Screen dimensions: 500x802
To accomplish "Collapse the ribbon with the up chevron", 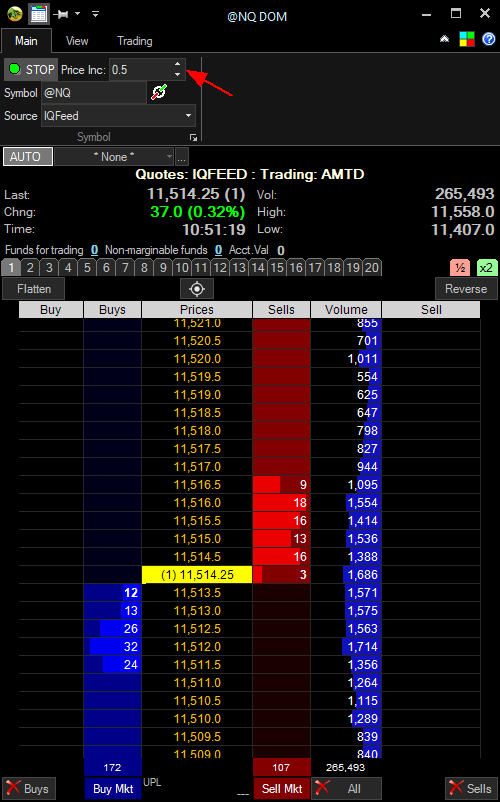I will (444, 39).
